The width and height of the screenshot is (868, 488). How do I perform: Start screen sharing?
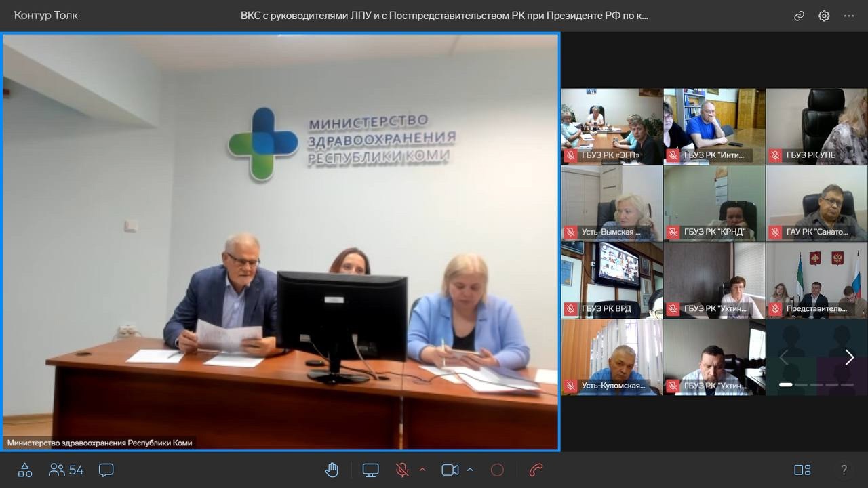(370, 470)
